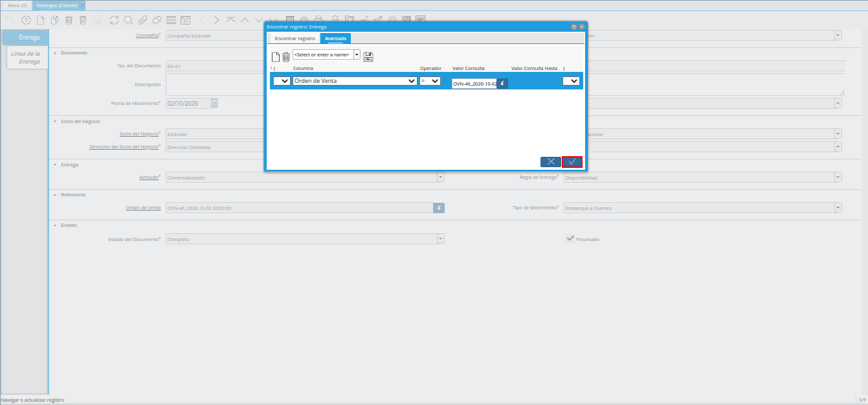Screen dimensions: 868x405
Task: Click the saved query name input field
Action: [x=322, y=54]
